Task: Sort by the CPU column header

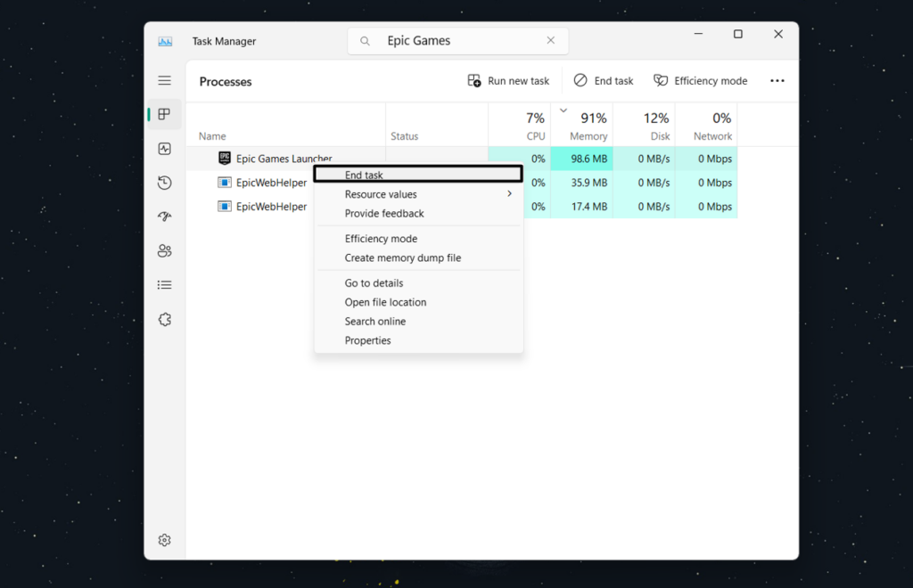Action: point(535,126)
